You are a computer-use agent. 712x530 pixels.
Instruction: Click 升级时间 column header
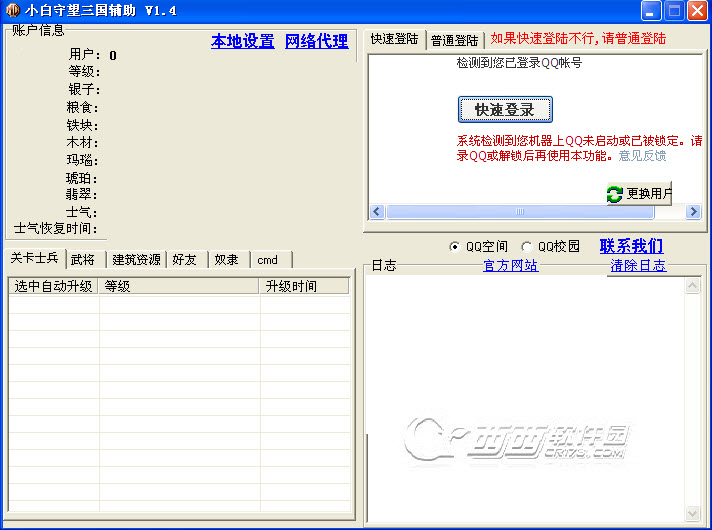[304, 286]
